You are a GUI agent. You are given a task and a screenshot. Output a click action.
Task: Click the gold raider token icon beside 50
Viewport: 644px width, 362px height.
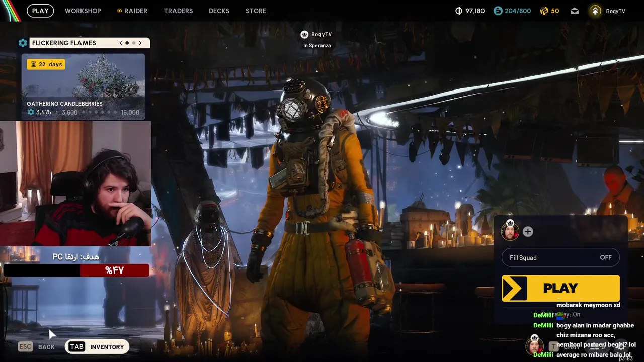coord(544,11)
